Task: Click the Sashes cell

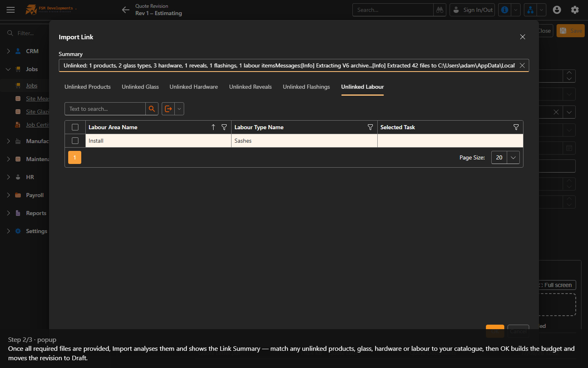Action: point(304,141)
